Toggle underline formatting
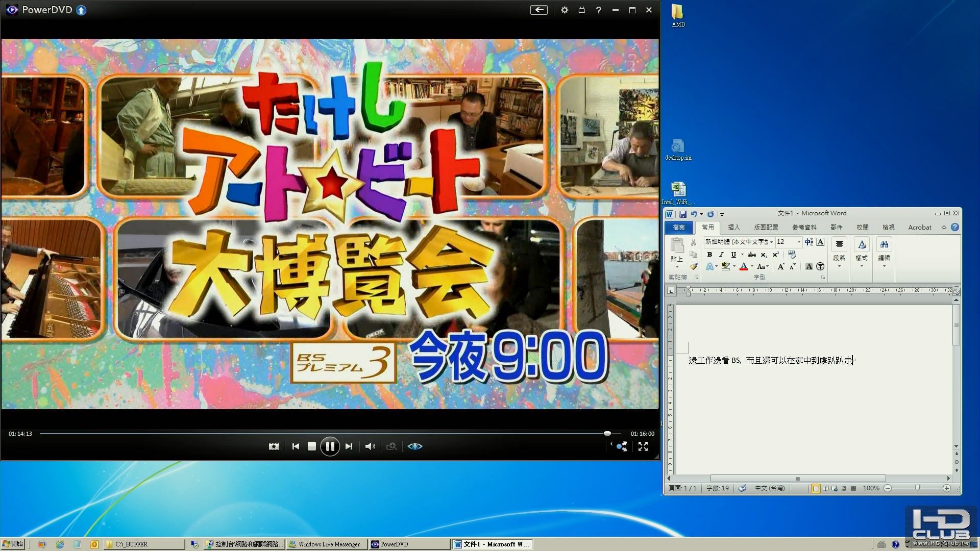Viewport: 980px width, 551px height. 733,255
